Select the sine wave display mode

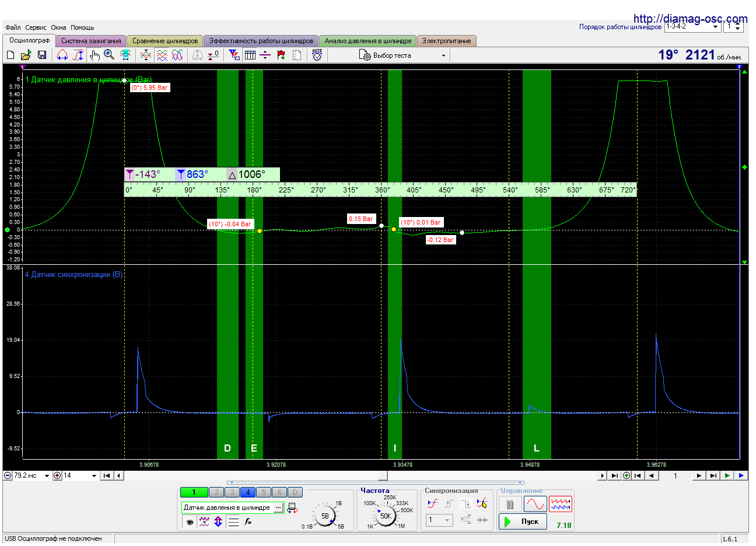535,504
